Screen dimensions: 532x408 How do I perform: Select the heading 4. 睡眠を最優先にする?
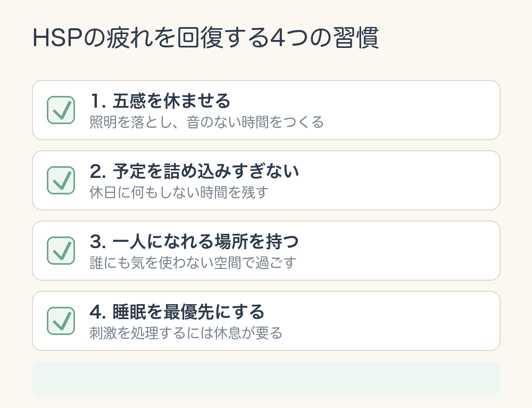[177, 312]
